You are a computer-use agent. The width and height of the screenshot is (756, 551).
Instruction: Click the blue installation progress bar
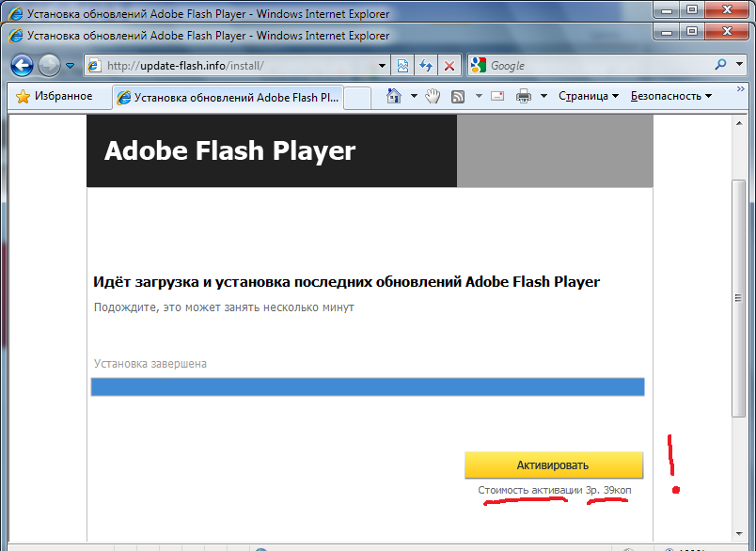point(368,387)
